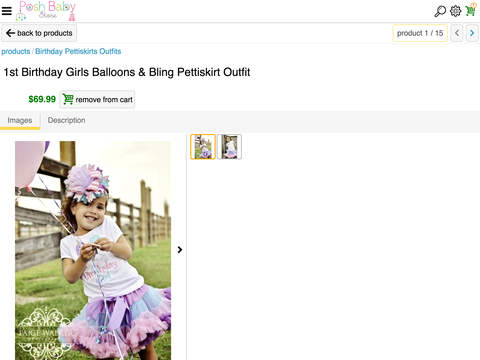Switch to the Description tab
The height and width of the screenshot is (360, 480).
click(x=66, y=120)
